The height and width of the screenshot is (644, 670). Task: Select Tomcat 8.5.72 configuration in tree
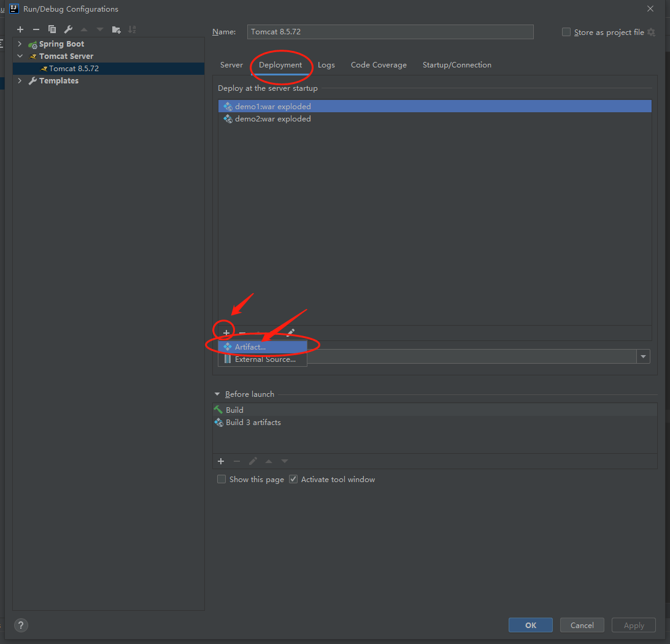[109, 68]
